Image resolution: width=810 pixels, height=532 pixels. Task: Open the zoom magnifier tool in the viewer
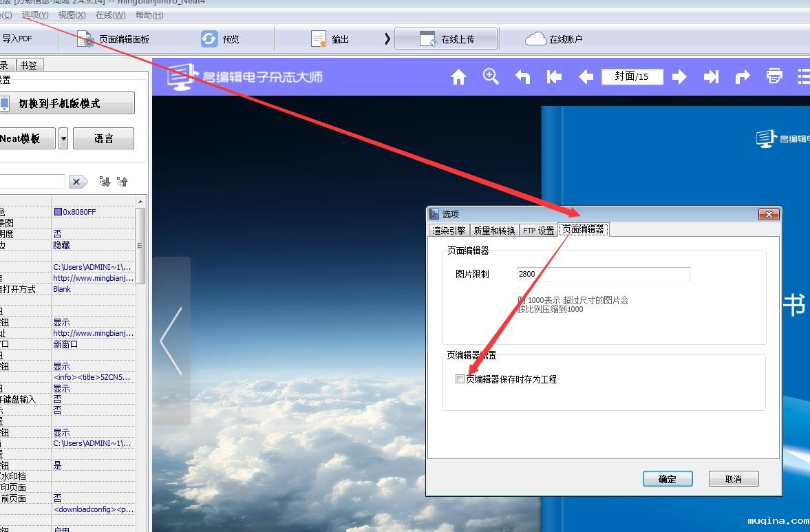[x=490, y=76]
